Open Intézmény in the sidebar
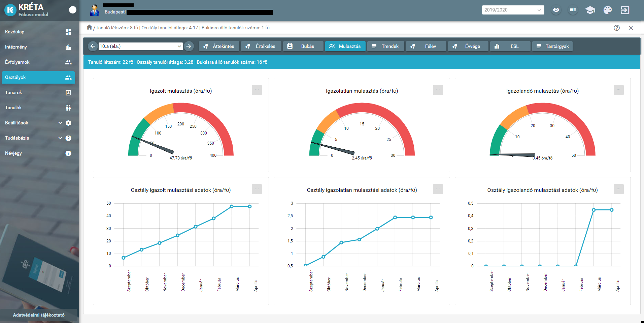The height and width of the screenshot is (323, 644). tap(38, 47)
